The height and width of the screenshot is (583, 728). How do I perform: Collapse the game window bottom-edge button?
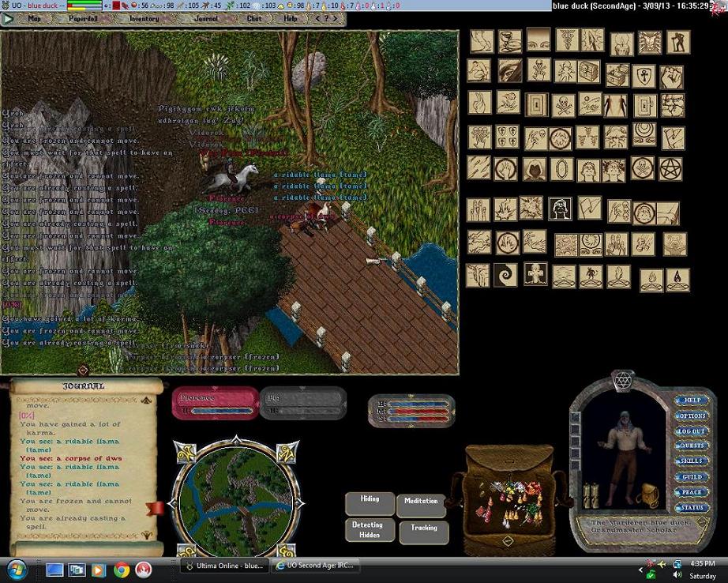[83, 370]
